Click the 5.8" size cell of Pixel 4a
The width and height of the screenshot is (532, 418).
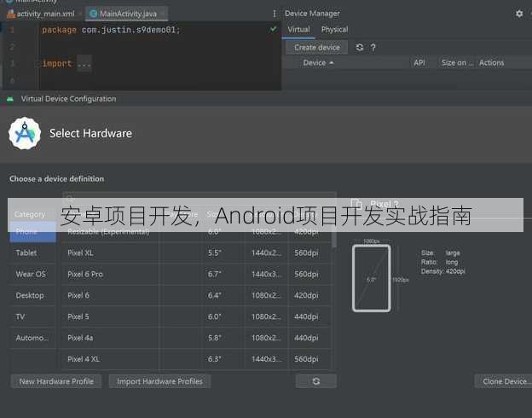click(x=215, y=338)
